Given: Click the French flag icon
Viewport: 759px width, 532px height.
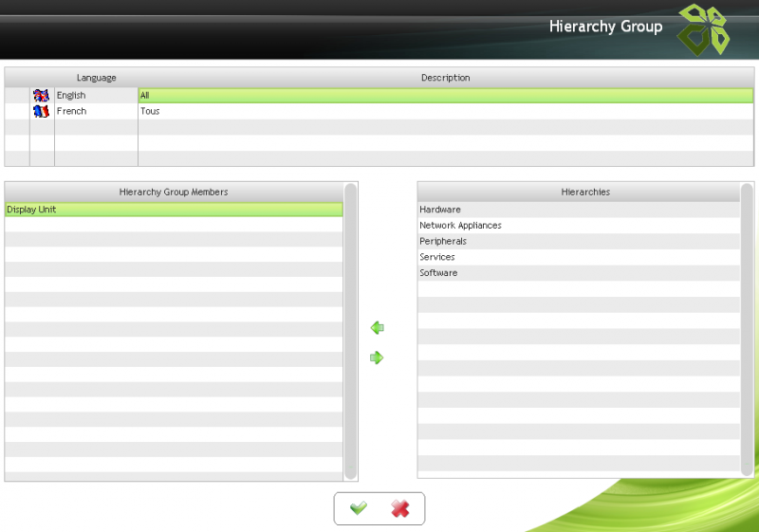Looking at the screenshot, I should [x=41, y=111].
